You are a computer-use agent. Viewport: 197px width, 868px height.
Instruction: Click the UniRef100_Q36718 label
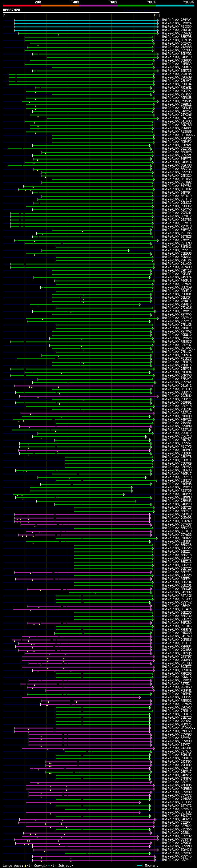(x=176, y=436)
